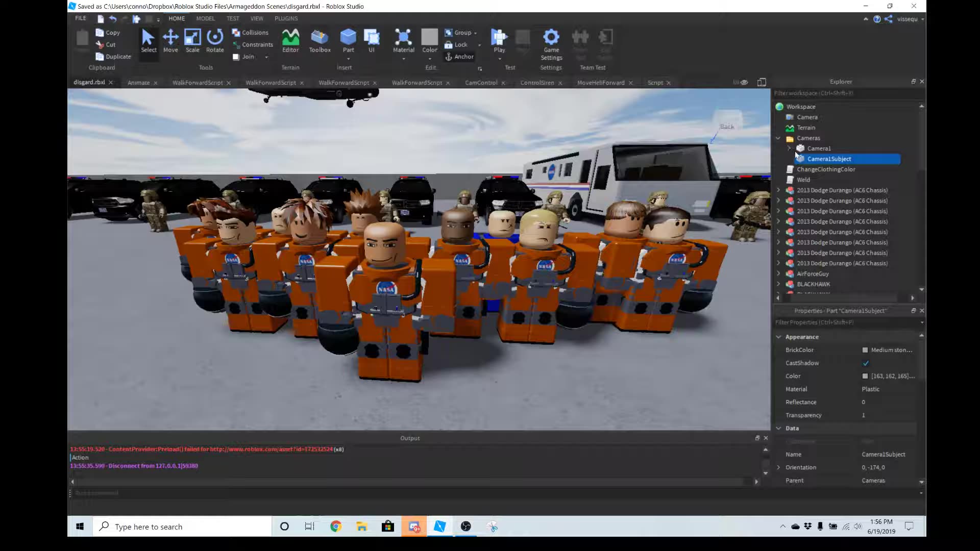Open Game Settings
This screenshot has height=551, width=980.
(x=551, y=41)
